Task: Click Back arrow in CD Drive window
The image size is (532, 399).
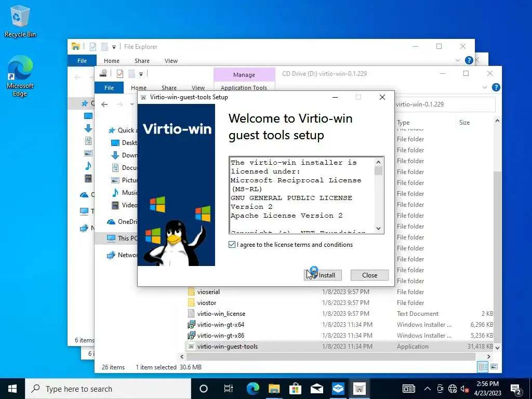Action: (104, 104)
